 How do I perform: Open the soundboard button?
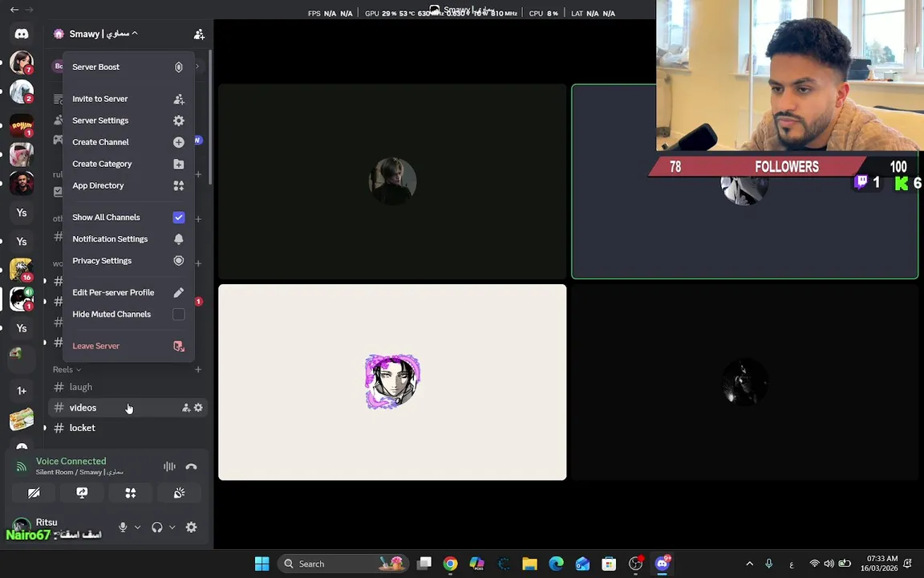pos(179,493)
